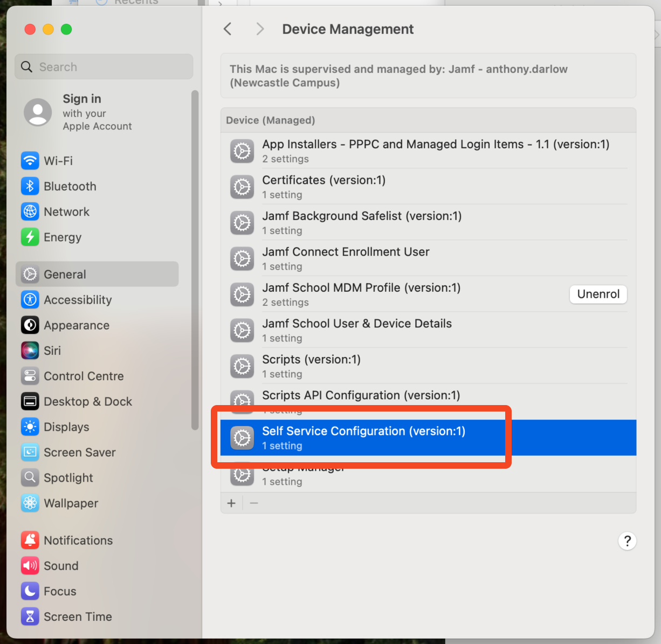Click the Jamf School MDM Profile icon
The height and width of the screenshot is (644, 661).
[242, 294]
